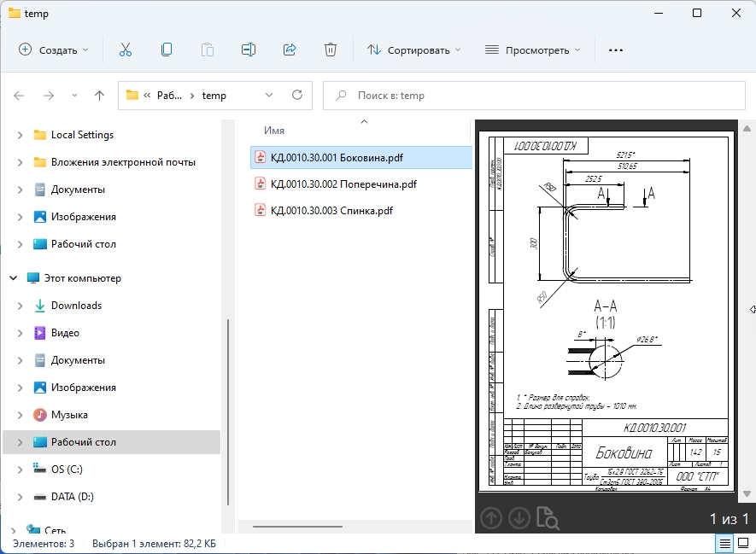The width and height of the screenshot is (756, 554).
Task: Switch to details view icon in status bar
Action: coord(724,544)
